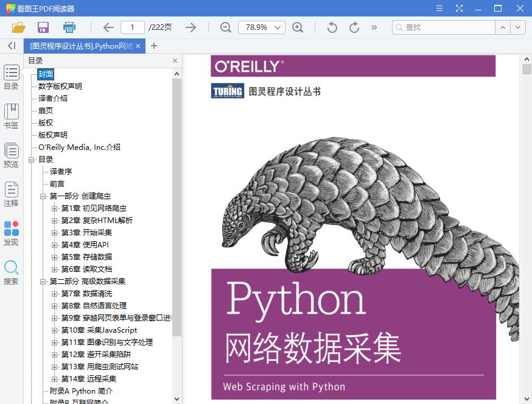Click the outline panel vertical scrollbar
This screenshot has width=532, height=404.
coord(177,207)
